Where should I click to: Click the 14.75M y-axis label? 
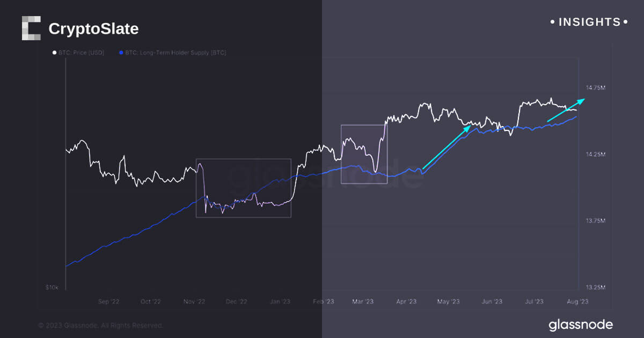pos(595,87)
